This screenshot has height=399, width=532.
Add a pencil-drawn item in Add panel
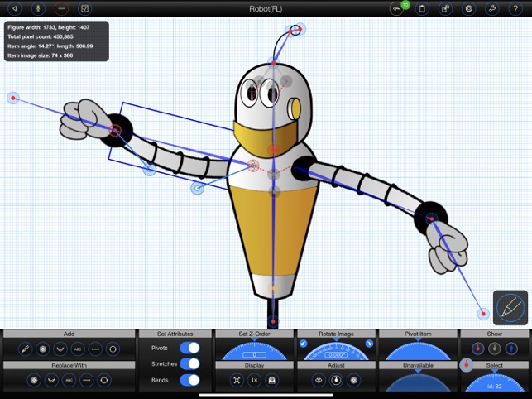click(25, 349)
